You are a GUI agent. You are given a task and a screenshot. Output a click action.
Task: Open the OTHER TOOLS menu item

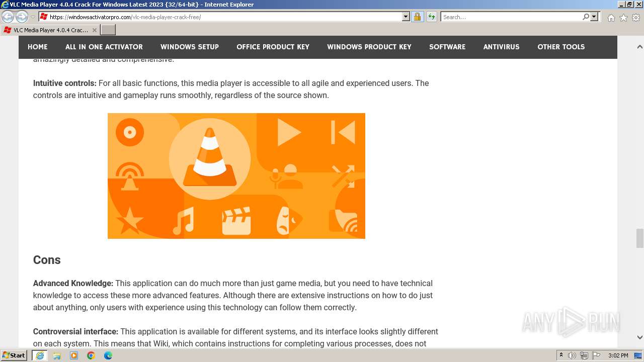coord(561,47)
